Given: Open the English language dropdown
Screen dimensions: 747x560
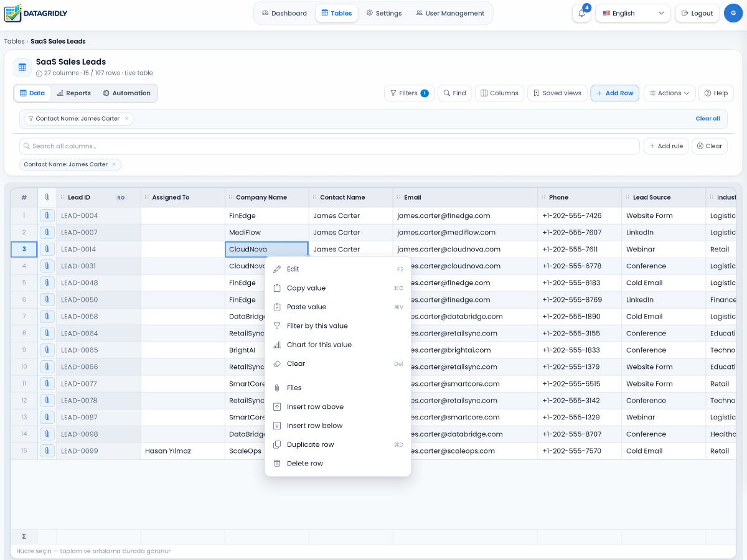Looking at the screenshot, I should (633, 13).
